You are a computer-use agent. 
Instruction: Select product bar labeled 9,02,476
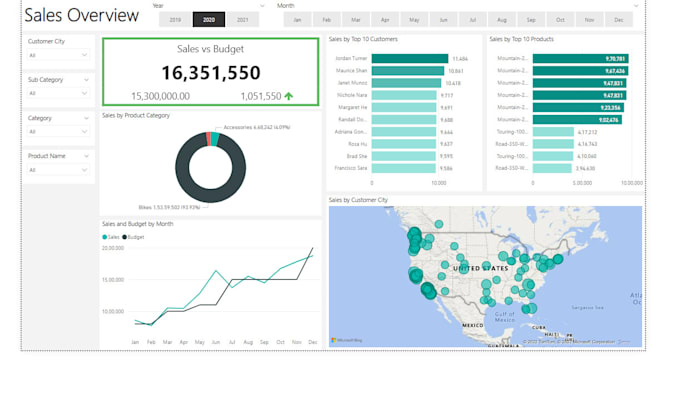pos(577,119)
